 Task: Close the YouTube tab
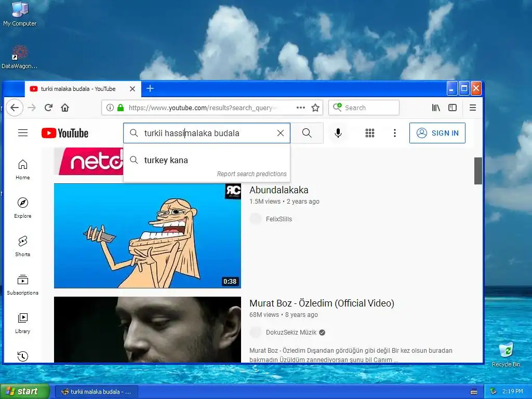pos(132,89)
